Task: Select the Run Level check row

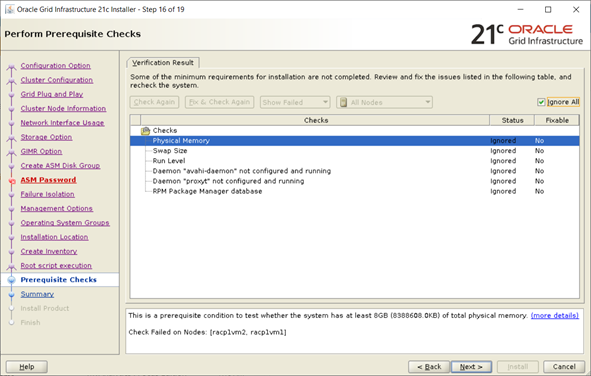Action: pyautogui.click(x=354, y=161)
